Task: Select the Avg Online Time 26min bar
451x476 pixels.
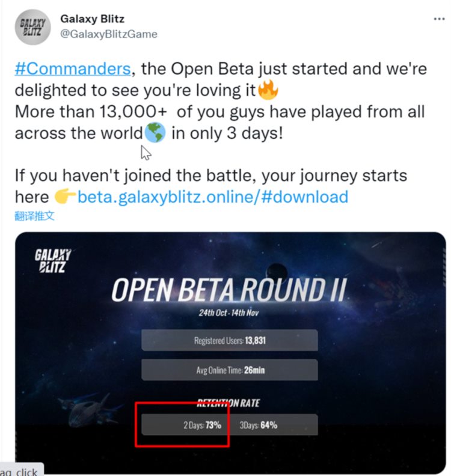Action: coord(229,370)
